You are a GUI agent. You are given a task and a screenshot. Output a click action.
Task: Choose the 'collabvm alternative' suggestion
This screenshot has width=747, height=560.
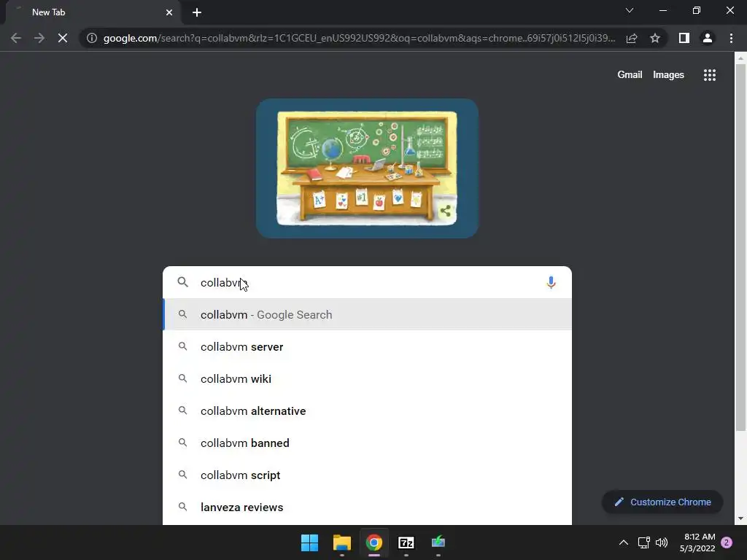tap(367, 411)
